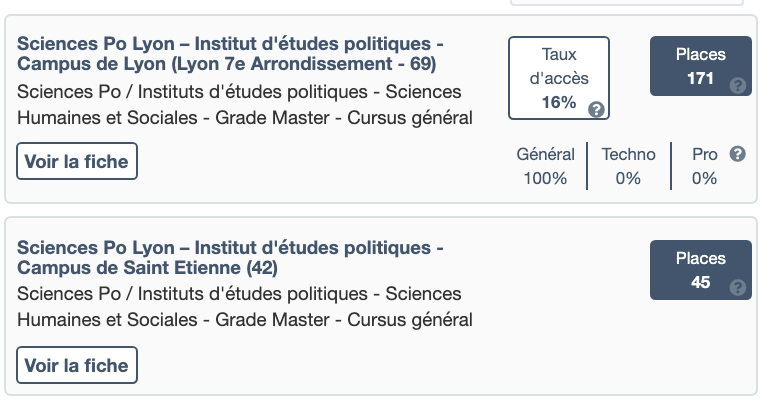This screenshot has width=760, height=416.
Task: Click the 45 places number
Action: [x=700, y=283]
